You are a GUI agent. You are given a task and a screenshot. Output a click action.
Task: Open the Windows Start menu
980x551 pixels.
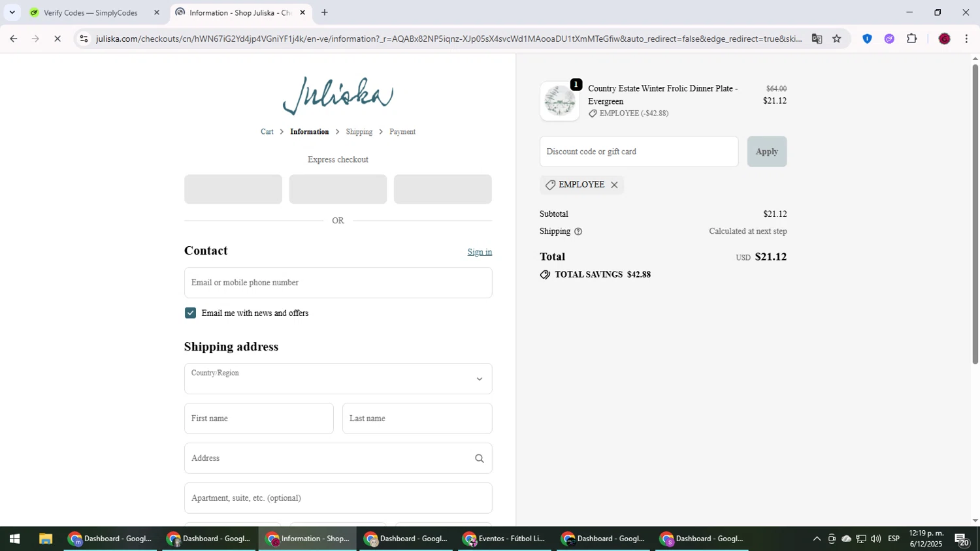coord(14,539)
